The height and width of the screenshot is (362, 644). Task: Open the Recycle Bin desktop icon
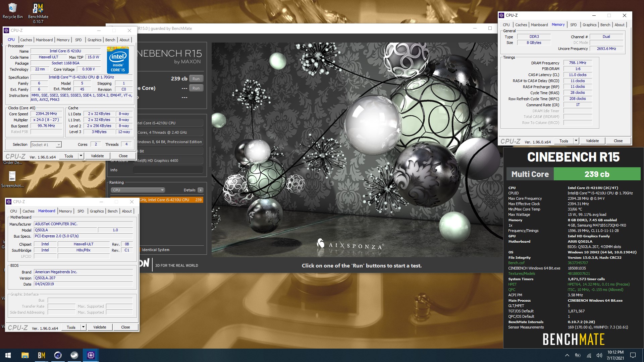(x=12, y=11)
